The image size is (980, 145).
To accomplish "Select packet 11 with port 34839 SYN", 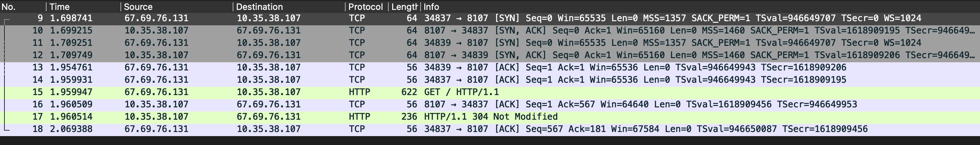I will point(490,43).
